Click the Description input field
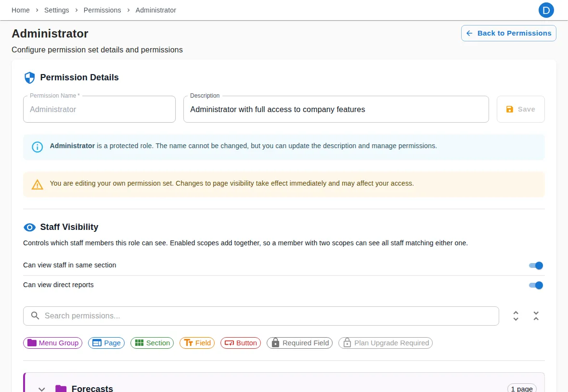 point(336,109)
